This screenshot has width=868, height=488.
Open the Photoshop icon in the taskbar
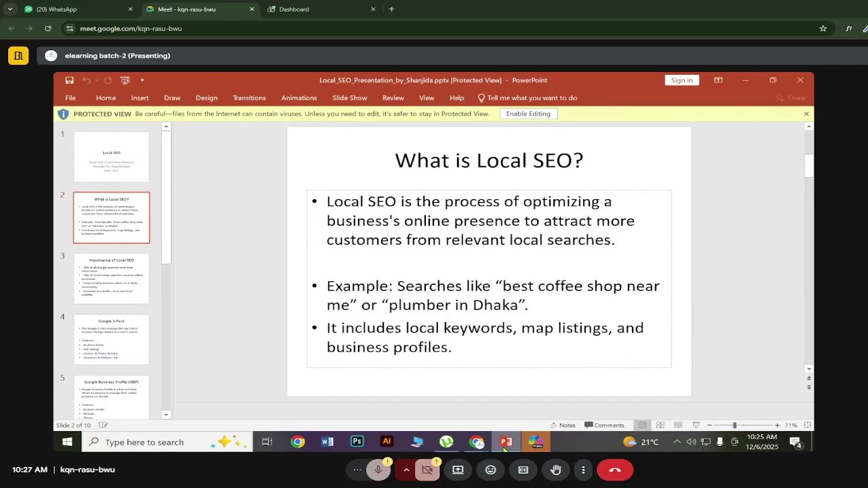(x=357, y=442)
